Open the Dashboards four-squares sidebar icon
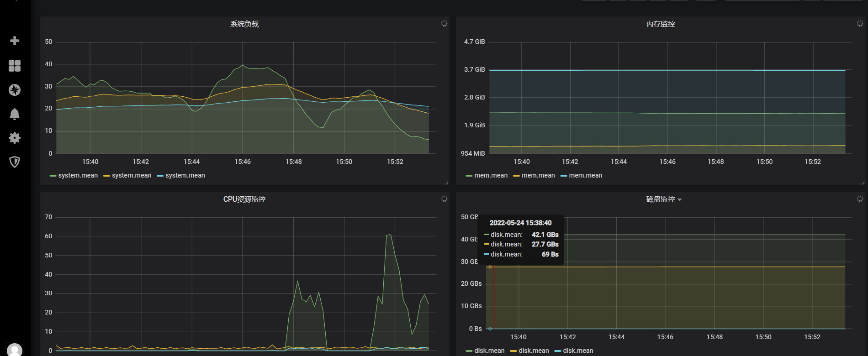 click(15, 66)
